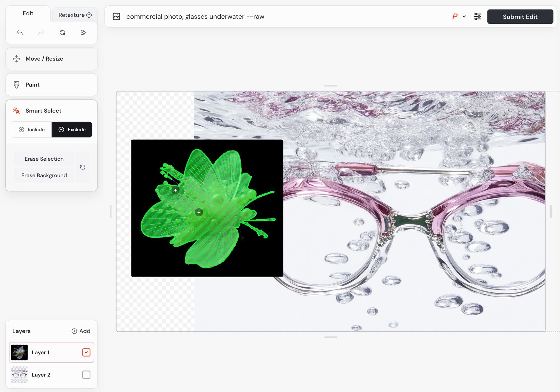
Task: Click the redo arrow icon
Action: pyautogui.click(x=41, y=33)
